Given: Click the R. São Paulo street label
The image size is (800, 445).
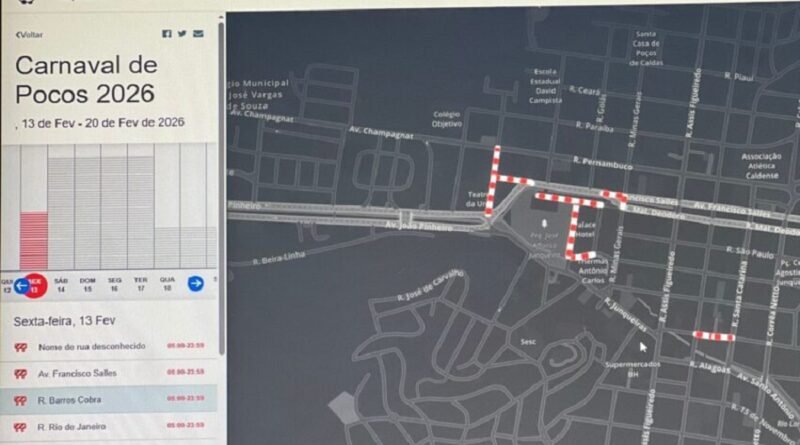Looking at the screenshot, I should point(751,252).
